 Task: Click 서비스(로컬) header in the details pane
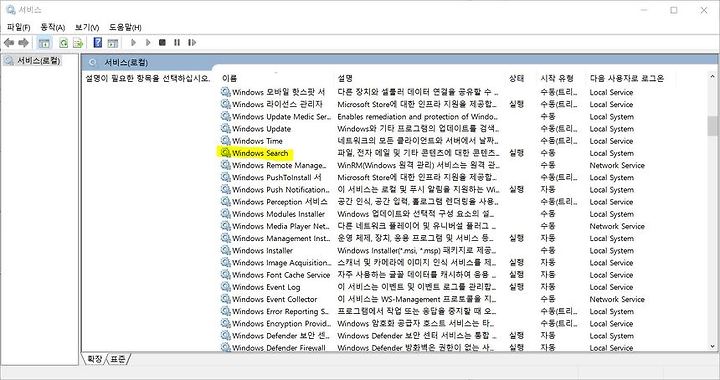(126, 62)
